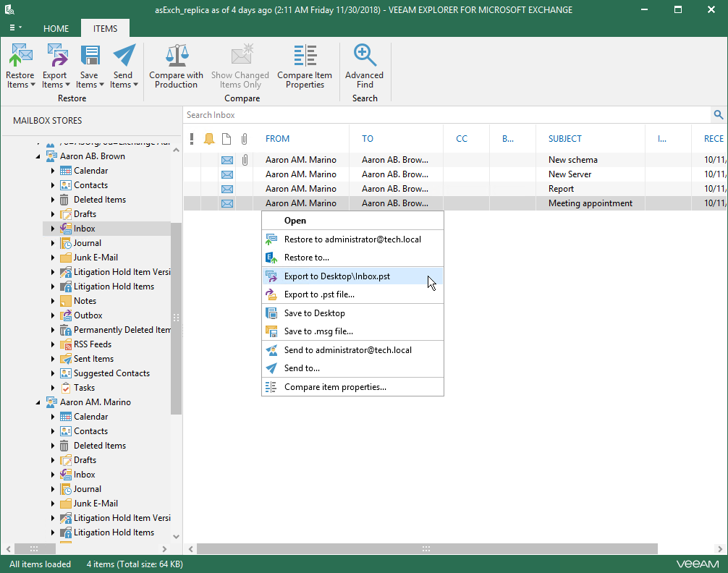
Task: Select Restore to administrator@tech.local option
Action: [352, 239]
